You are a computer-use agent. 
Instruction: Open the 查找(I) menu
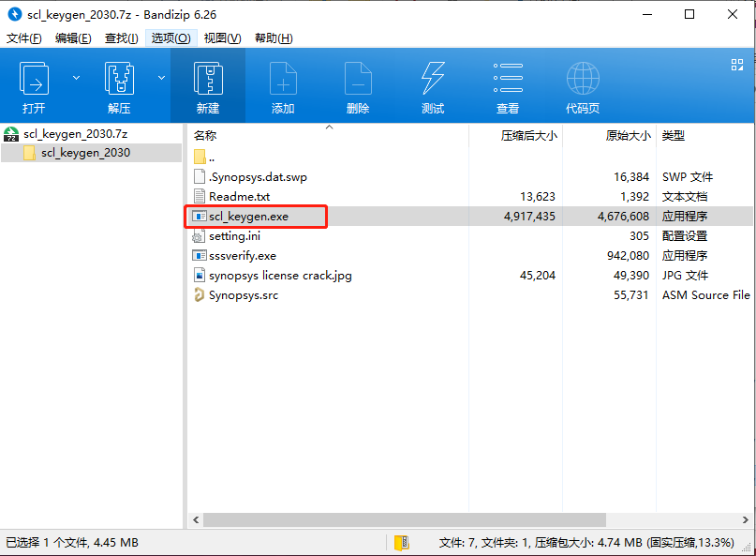(x=122, y=38)
